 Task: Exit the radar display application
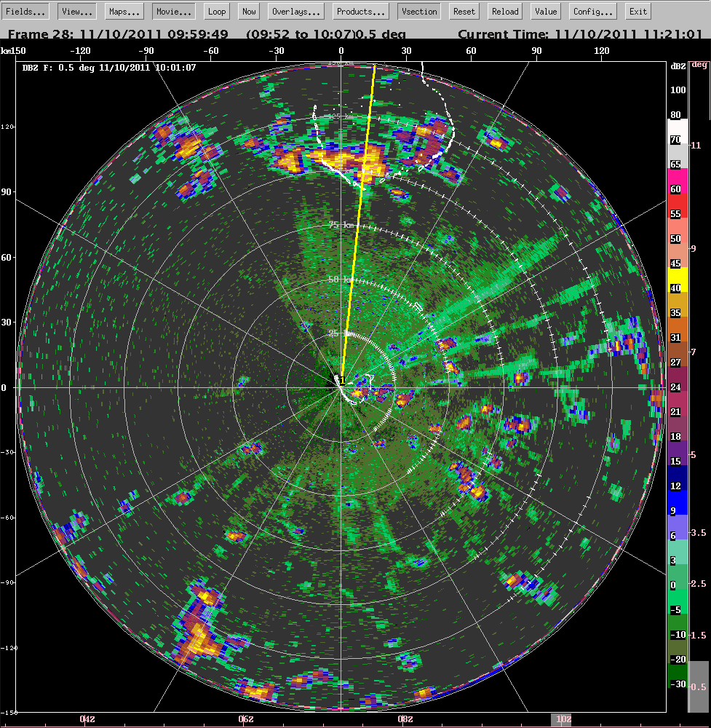pos(638,11)
